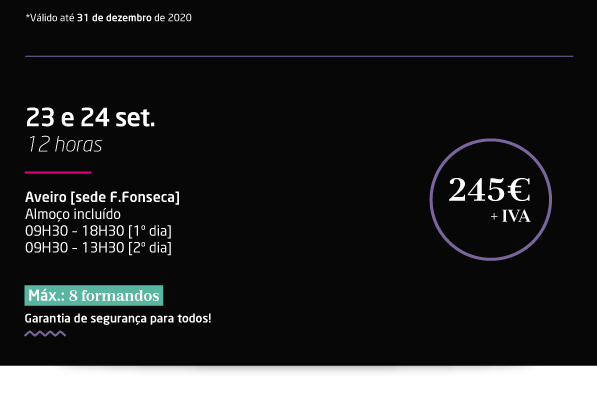597x401 pixels.
Task: Click the validity note about 31 de dezembro
Action: (x=109, y=18)
